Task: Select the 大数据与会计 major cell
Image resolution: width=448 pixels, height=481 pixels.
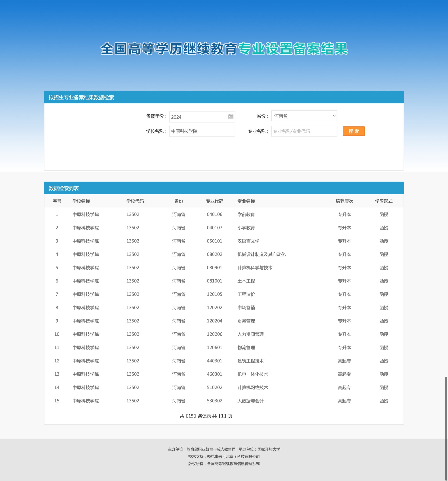Action: tap(250, 401)
